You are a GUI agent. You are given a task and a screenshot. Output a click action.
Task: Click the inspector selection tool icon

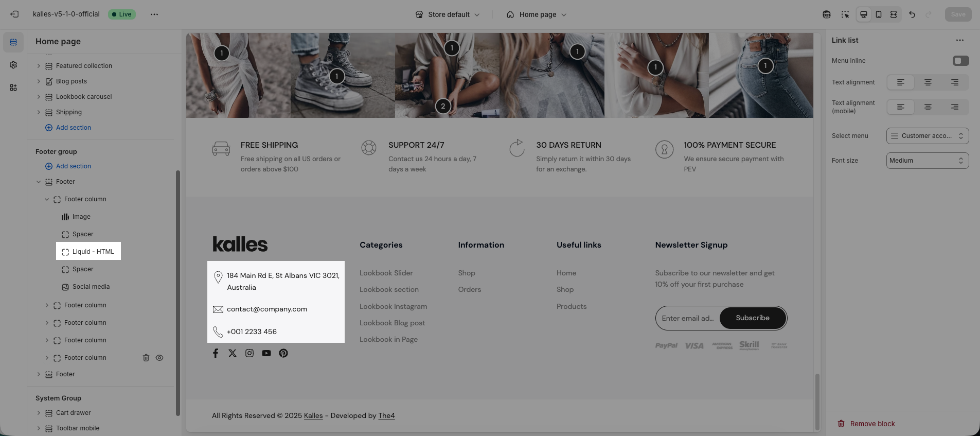coord(845,14)
